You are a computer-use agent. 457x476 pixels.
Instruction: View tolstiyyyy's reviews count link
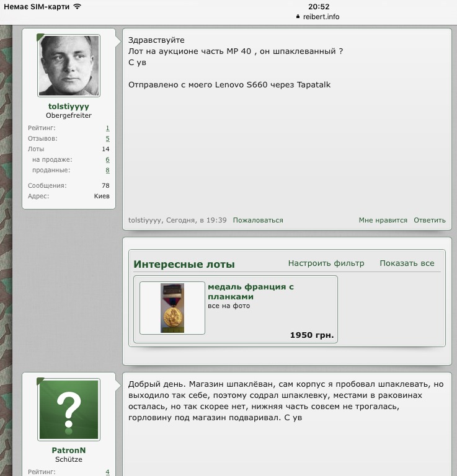pyautogui.click(x=107, y=139)
